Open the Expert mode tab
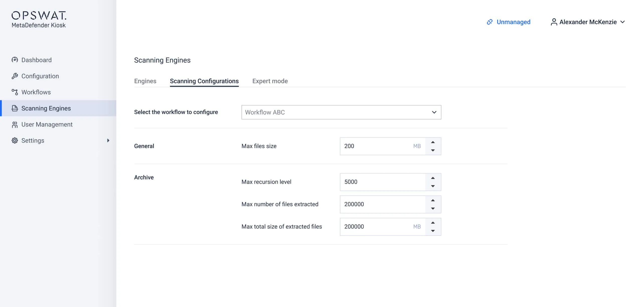This screenshot has width=644, height=307. click(270, 81)
